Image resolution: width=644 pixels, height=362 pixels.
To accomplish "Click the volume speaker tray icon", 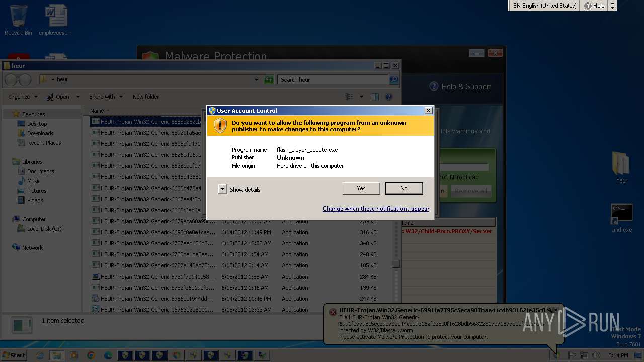I will coord(596,355).
